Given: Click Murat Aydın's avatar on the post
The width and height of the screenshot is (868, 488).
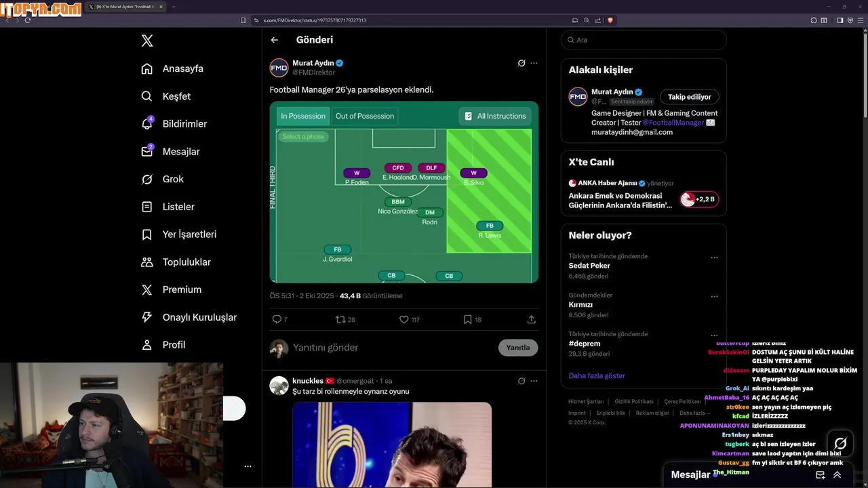Looking at the screenshot, I should [x=279, y=68].
